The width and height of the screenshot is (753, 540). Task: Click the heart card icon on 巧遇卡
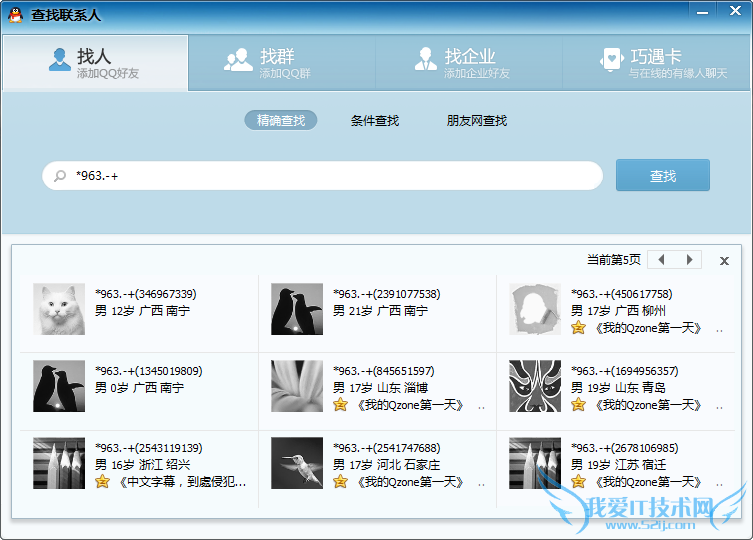(611, 60)
